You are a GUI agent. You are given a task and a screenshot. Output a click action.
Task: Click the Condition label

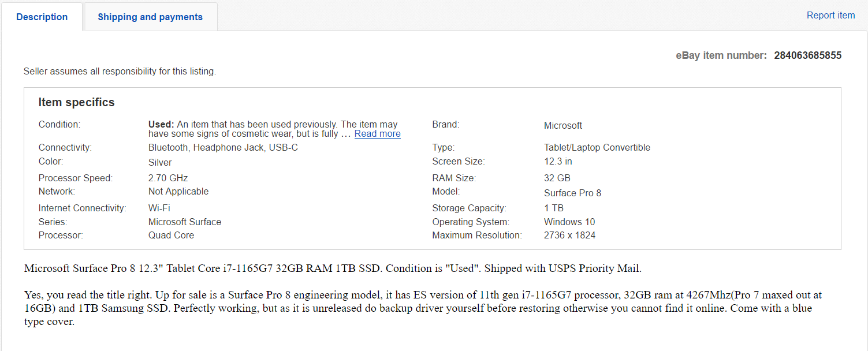click(59, 124)
